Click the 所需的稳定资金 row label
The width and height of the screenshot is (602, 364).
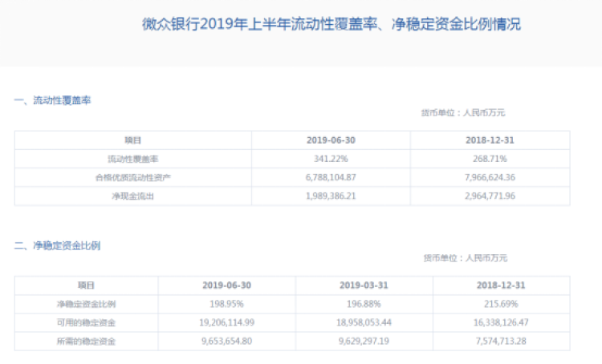point(86,342)
